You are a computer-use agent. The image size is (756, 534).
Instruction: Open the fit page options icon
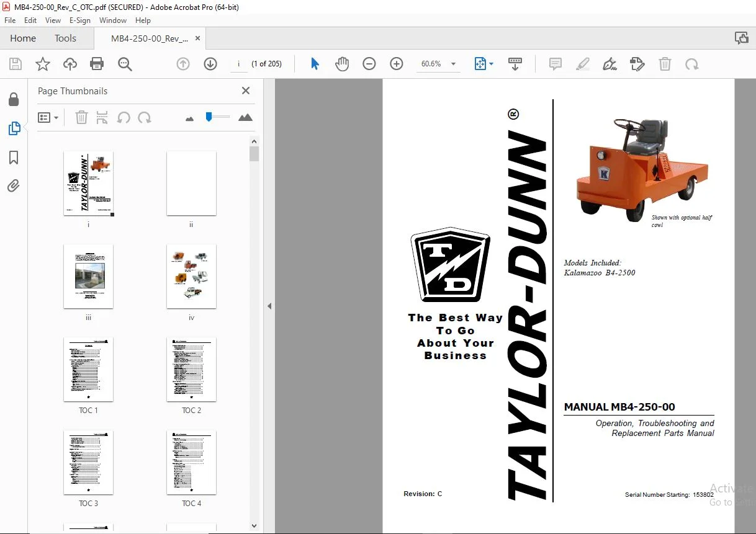pyautogui.click(x=484, y=64)
